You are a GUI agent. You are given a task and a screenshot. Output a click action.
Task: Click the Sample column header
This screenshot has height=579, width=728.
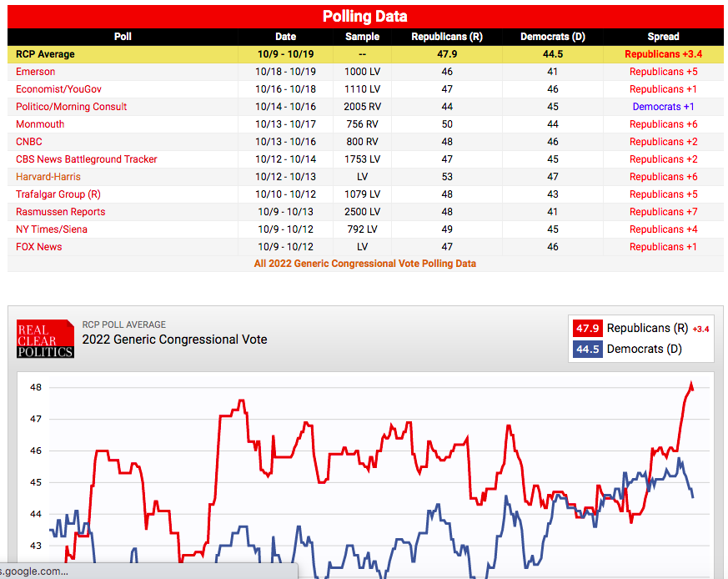(x=362, y=37)
